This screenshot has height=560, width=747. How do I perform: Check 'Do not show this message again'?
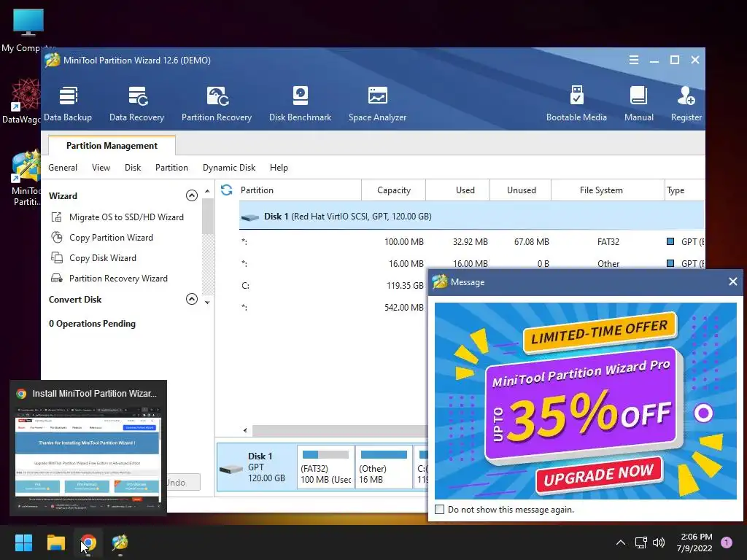pos(440,510)
